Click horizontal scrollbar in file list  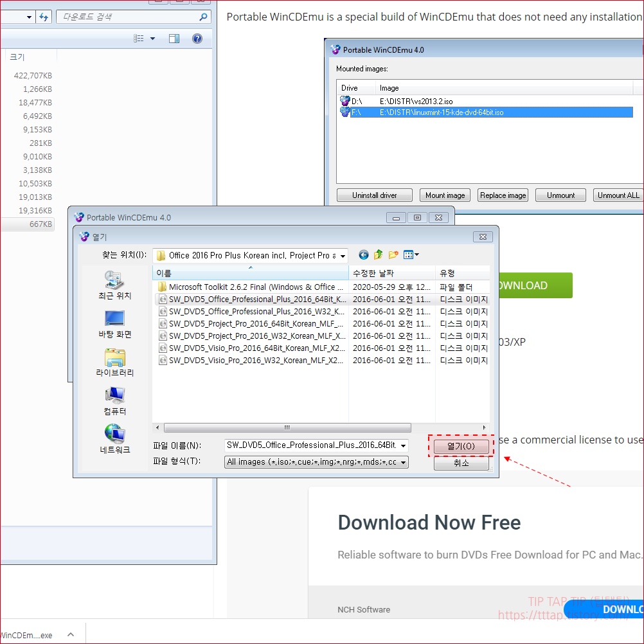point(287,427)
